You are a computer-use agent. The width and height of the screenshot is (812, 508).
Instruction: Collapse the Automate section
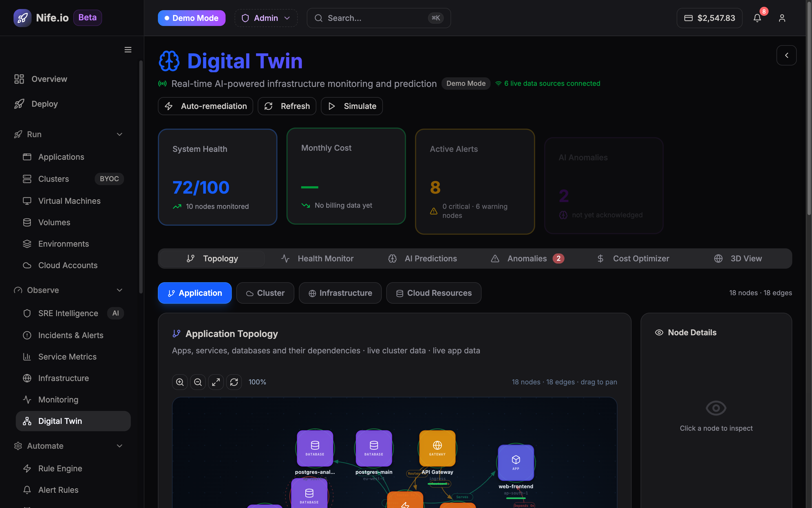(x=69, y=446)
